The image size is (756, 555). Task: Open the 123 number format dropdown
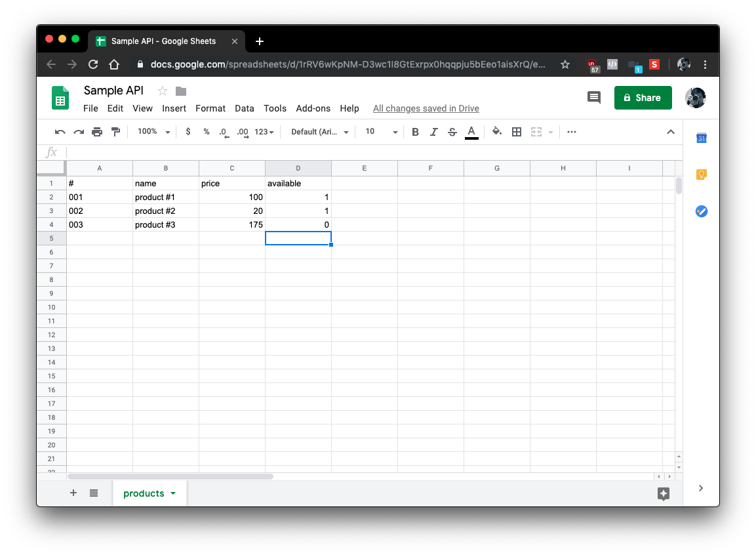click(x=264, y=132)
